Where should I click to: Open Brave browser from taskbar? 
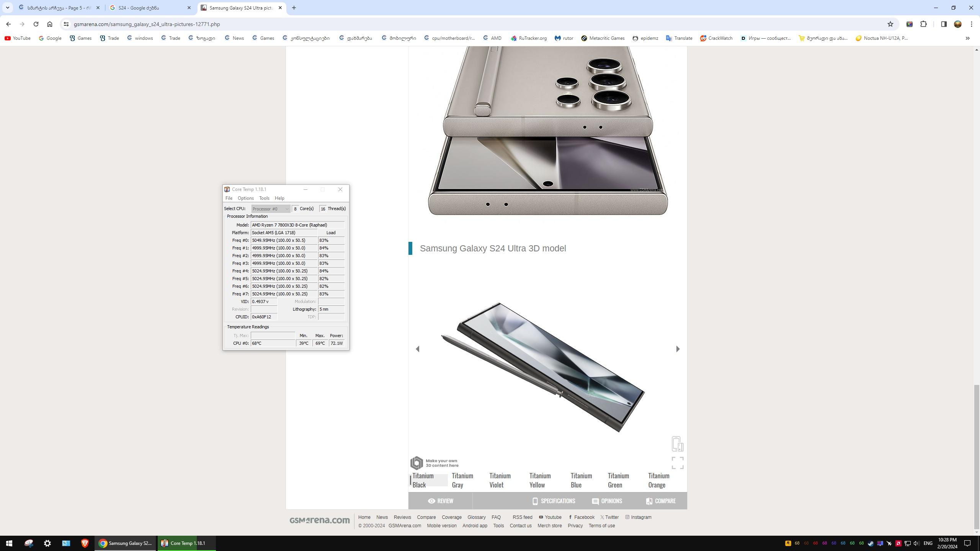(x=85, y=543)
